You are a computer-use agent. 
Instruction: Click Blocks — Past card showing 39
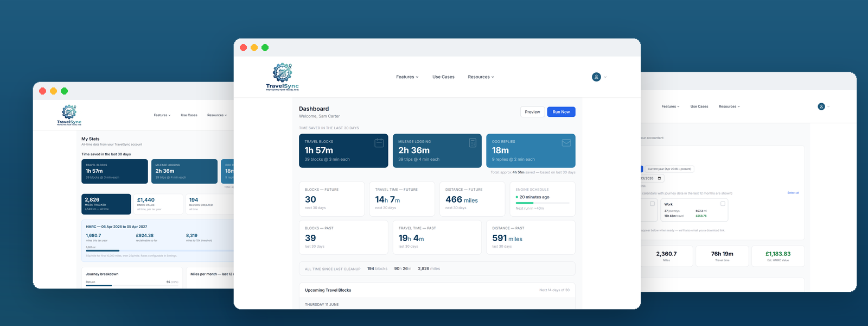pos(343,237)
